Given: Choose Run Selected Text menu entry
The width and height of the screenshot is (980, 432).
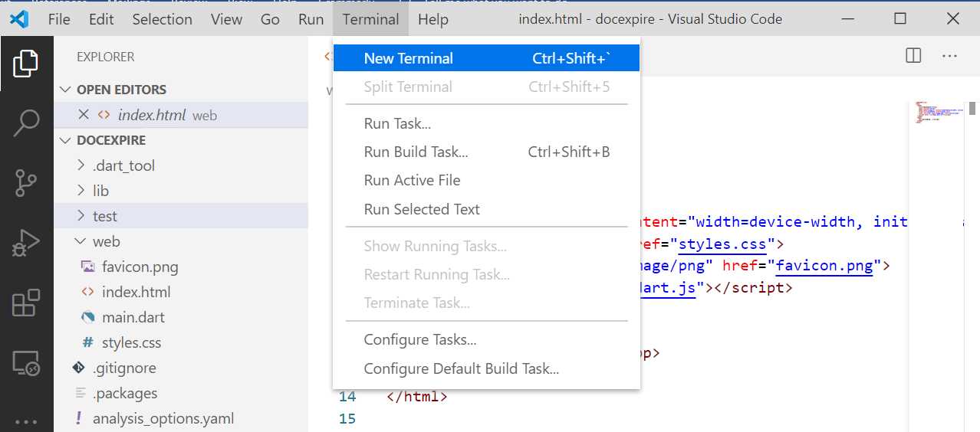Looking at the screenshot, I should tap(486, 209).
